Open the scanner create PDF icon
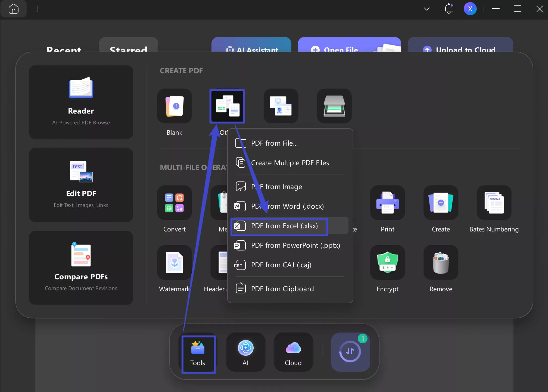The image size is (548, 392). click(x=334, y=106)
